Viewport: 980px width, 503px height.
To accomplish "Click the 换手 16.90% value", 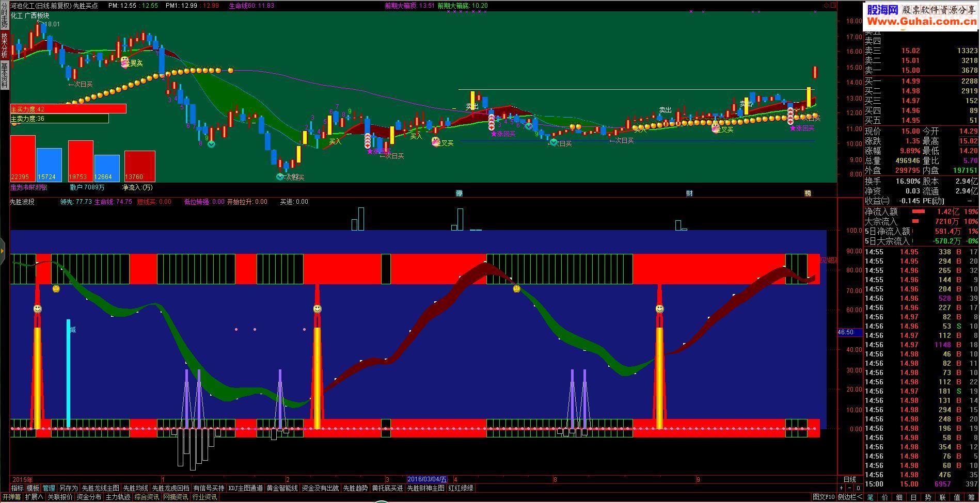I will 908,182.
